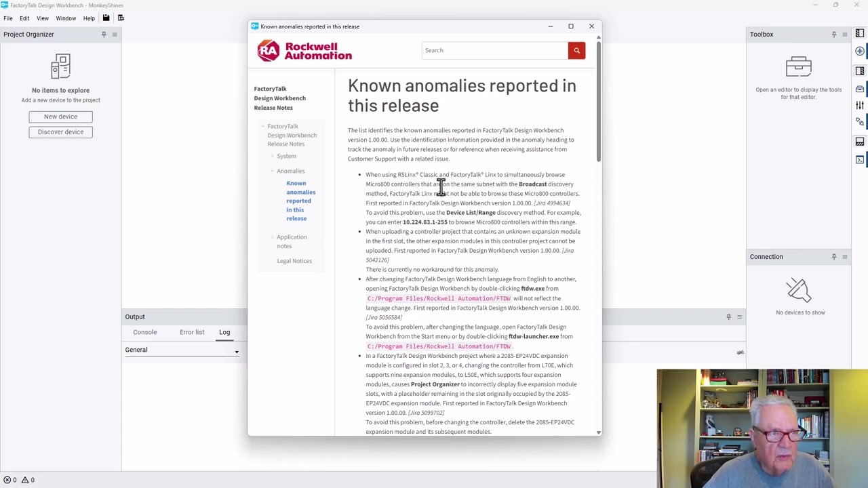Click the scroll down arrow in release notes
The width and height of the screenshot is (868, 488).
pos(598,432)
